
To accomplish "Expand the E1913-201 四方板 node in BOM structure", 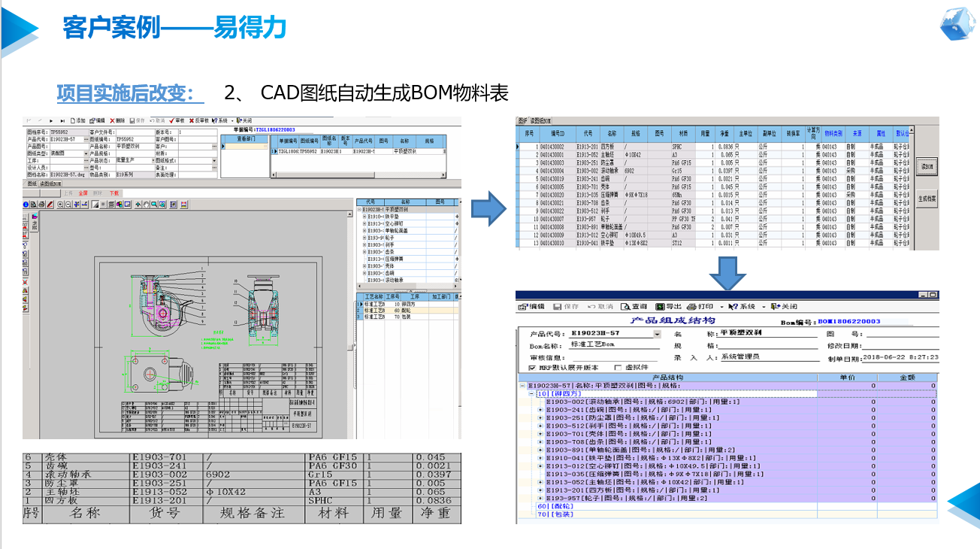I will [x=540, y=490].
